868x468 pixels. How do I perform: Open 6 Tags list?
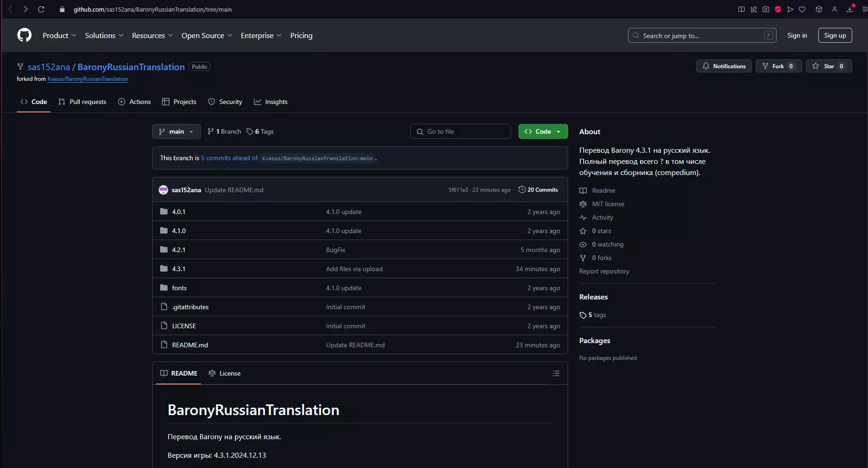click(260, 131)
